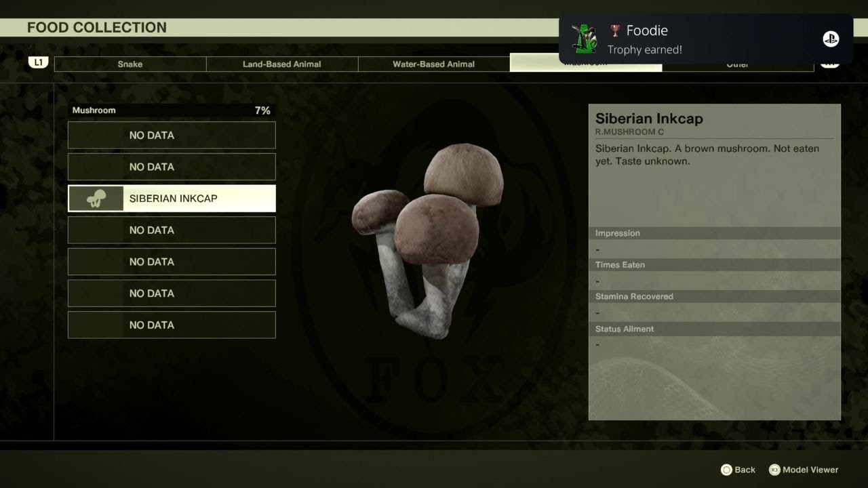Image resolution: width=868 pixels, height=488 pixels.
Task: Click the R3 icon beside Model Viewer
Action: 774,470
